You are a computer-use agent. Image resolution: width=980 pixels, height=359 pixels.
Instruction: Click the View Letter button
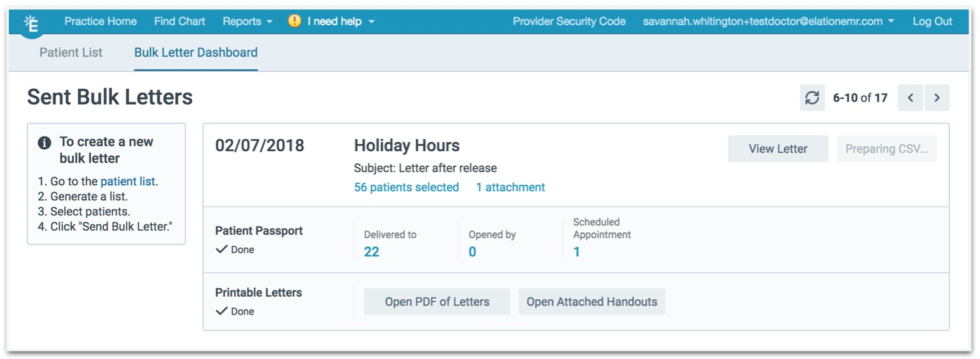click(778, 149)
